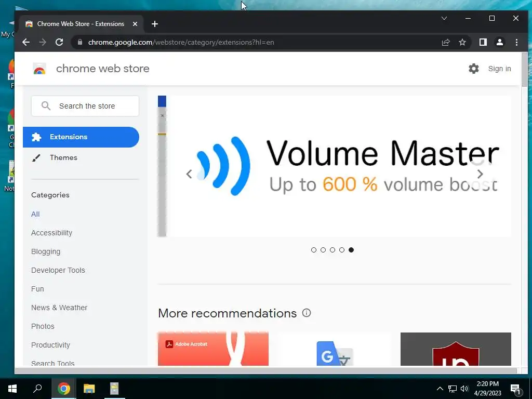Screen dimensions: 532x399
Task: Choose the Productivity category
Action: 50,345
